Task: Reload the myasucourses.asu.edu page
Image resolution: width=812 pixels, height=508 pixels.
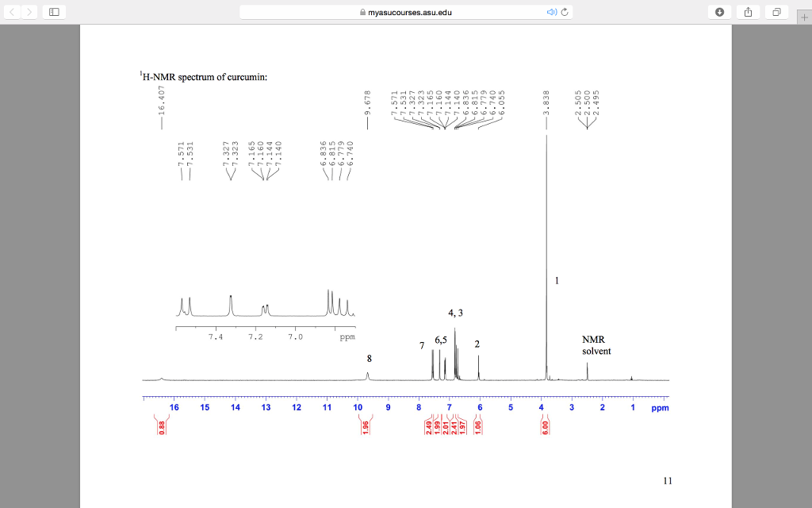Action: coord(564,11)
